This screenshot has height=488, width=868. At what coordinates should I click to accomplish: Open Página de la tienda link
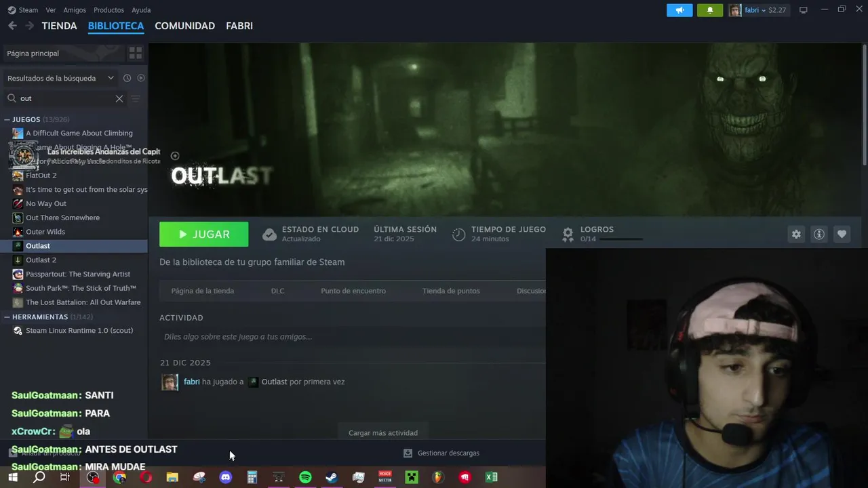(202, 291)
